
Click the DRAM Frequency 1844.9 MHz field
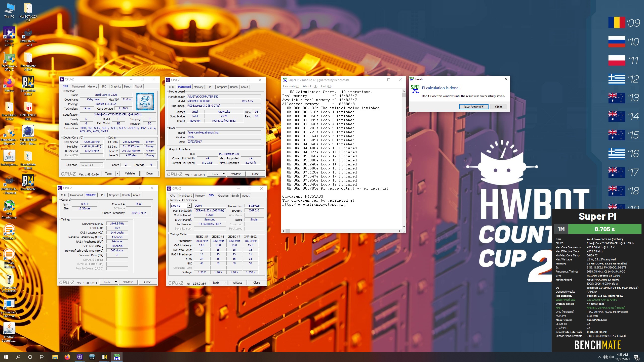117,223
